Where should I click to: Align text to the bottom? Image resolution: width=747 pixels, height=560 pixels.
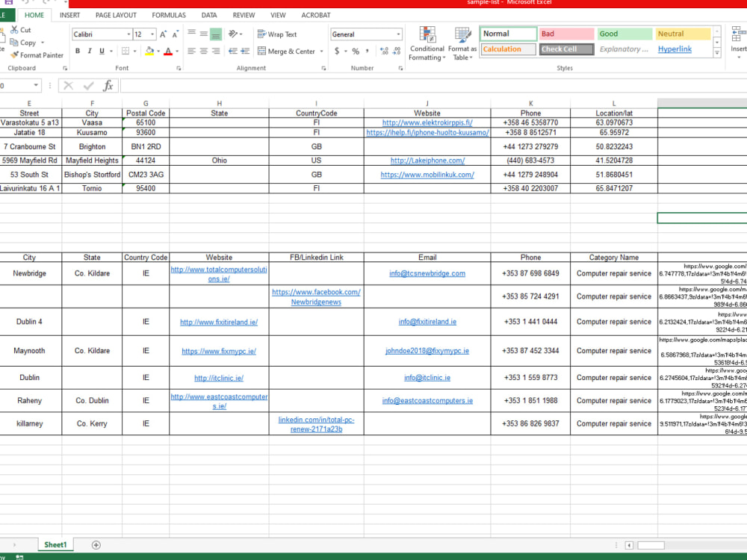click(216, 34)
